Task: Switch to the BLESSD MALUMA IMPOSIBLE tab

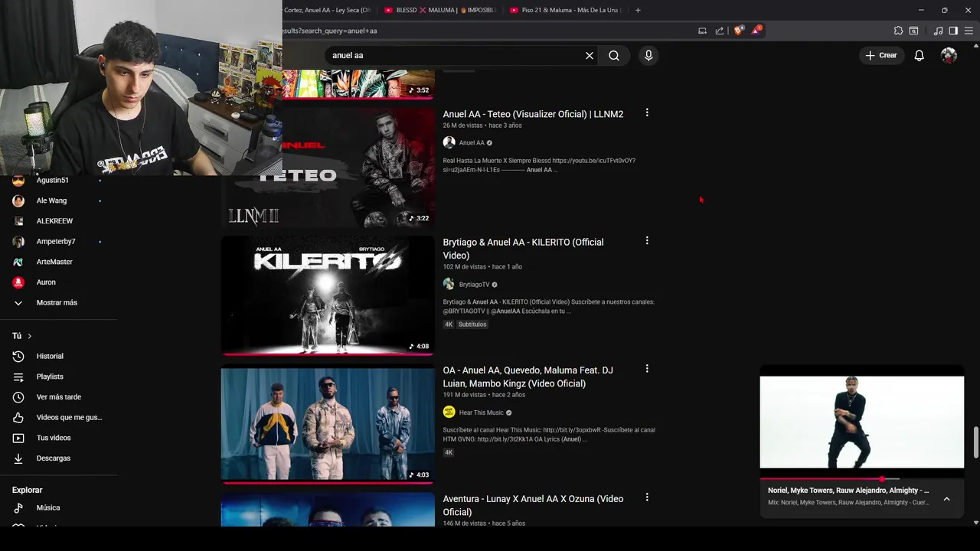Action: 439,10
